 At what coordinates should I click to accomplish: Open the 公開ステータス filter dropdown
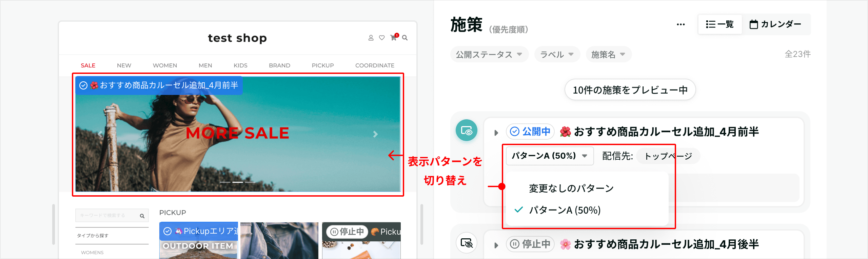pyautogui.click(x=489, y=54)
